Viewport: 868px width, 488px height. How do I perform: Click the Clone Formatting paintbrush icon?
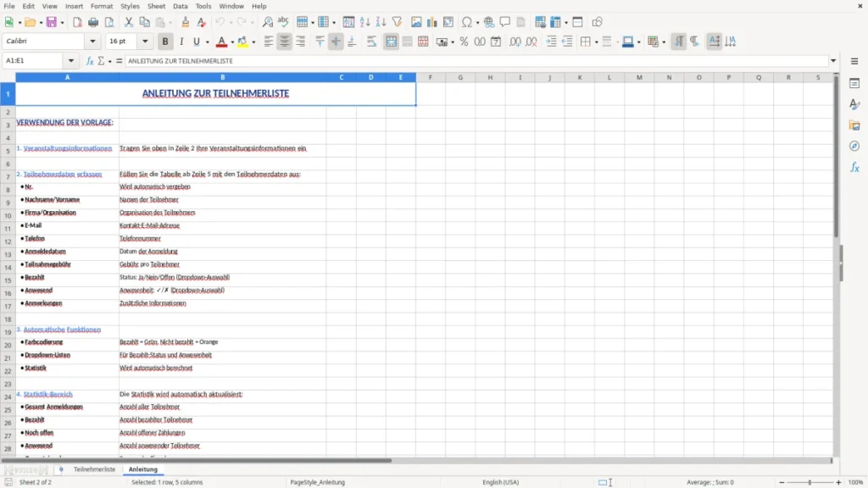186,22
